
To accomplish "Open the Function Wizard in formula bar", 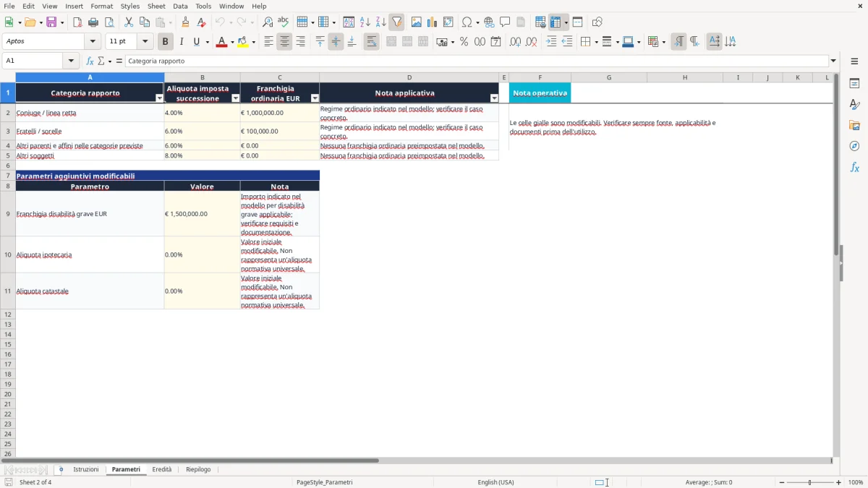I will 90,61.
